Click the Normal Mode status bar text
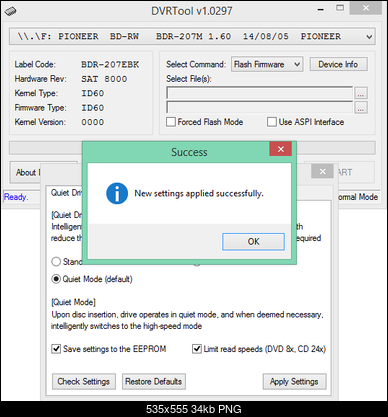388x417 pixels. 358,197
